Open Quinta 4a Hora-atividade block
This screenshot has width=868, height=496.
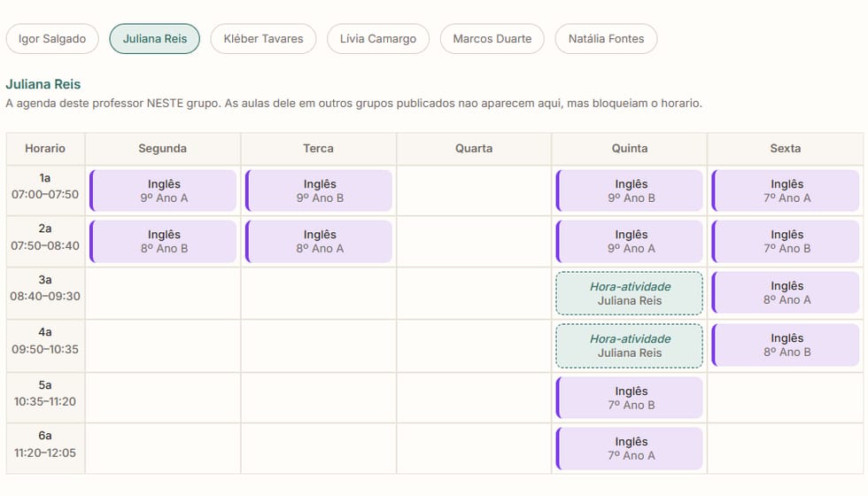coord(630,345)
